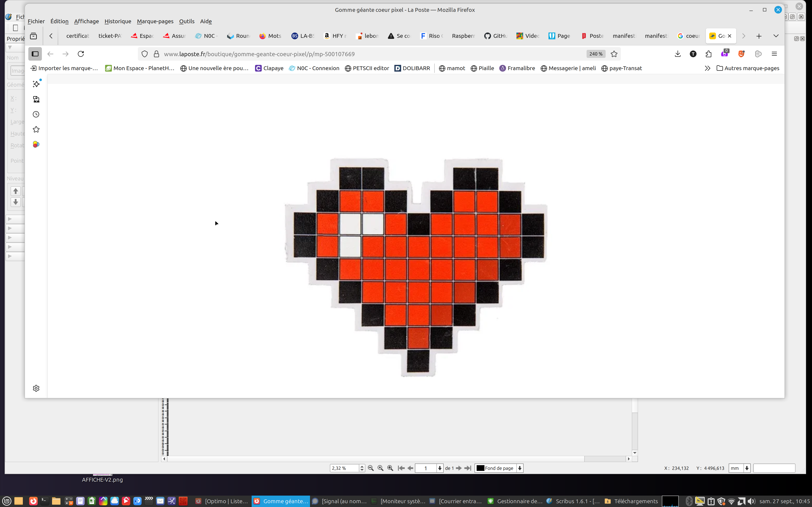The width and height of the screenshot is (812, 507).
Task: Click the downloads arrow icon in toolbar
Action: pyautogui.click(x=678, y=54)
